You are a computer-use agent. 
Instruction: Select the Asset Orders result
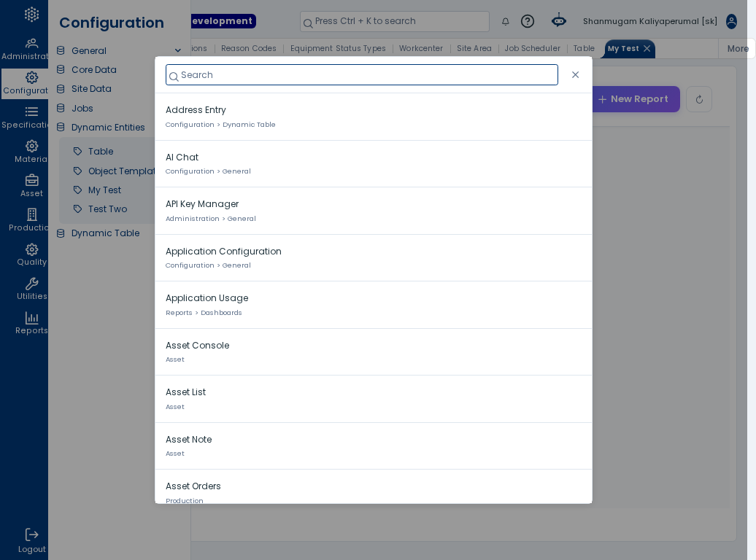pos(373,487)
